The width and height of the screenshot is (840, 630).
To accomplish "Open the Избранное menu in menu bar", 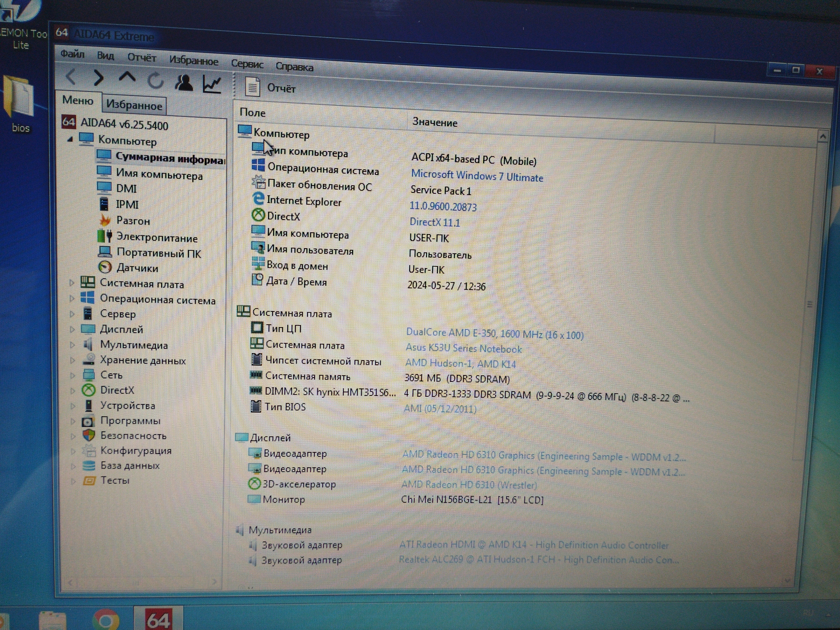I will [193, 60].
